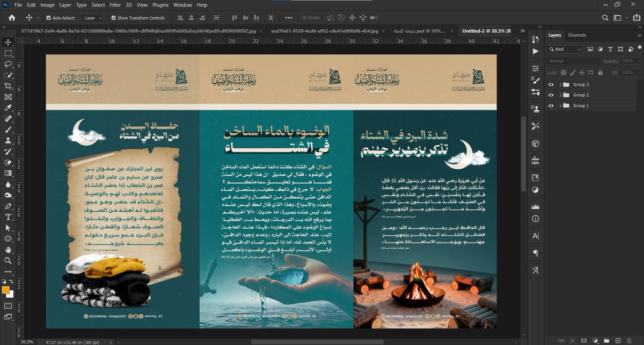644x345 pixels.
Task: Select the Path Selection arrow tool
Action: tap(8, 228)
